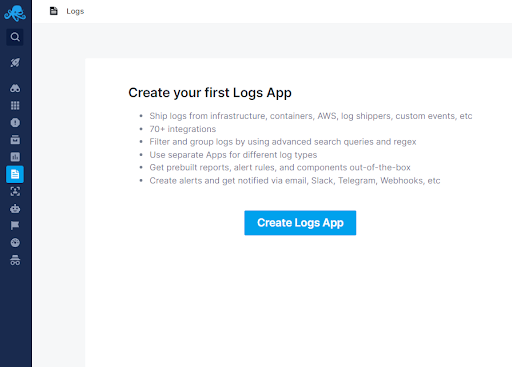Click bullet about filter and group logs

[283, 142]
